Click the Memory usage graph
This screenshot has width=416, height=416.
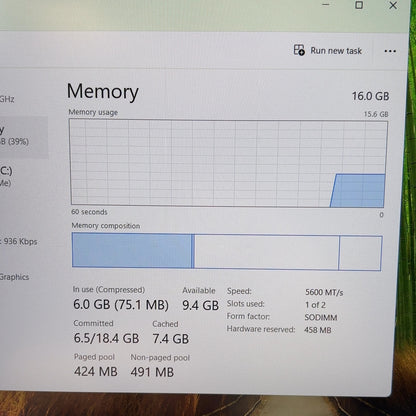pyautogui.click(x=228, y=163)
